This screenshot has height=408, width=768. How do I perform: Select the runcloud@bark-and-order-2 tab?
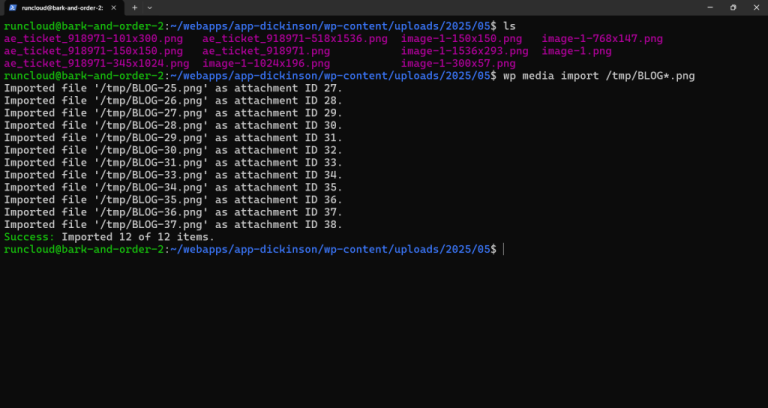coord(60,7)
